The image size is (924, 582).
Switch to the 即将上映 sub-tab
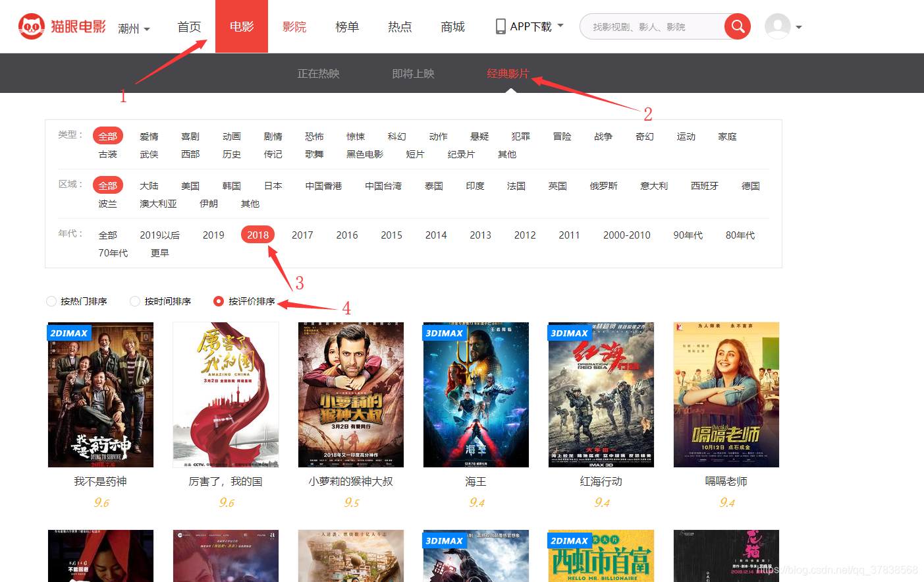(413, 74)
